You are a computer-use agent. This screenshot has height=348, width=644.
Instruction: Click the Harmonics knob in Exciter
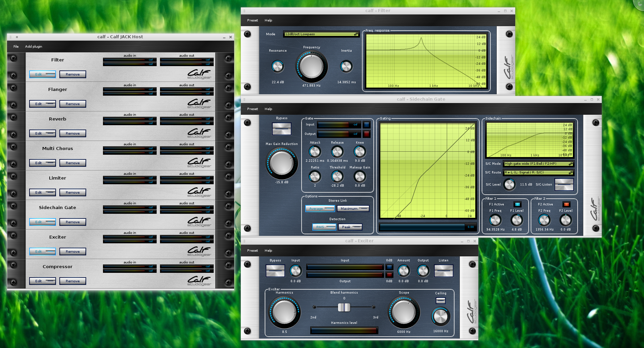(x=284, y=312)
